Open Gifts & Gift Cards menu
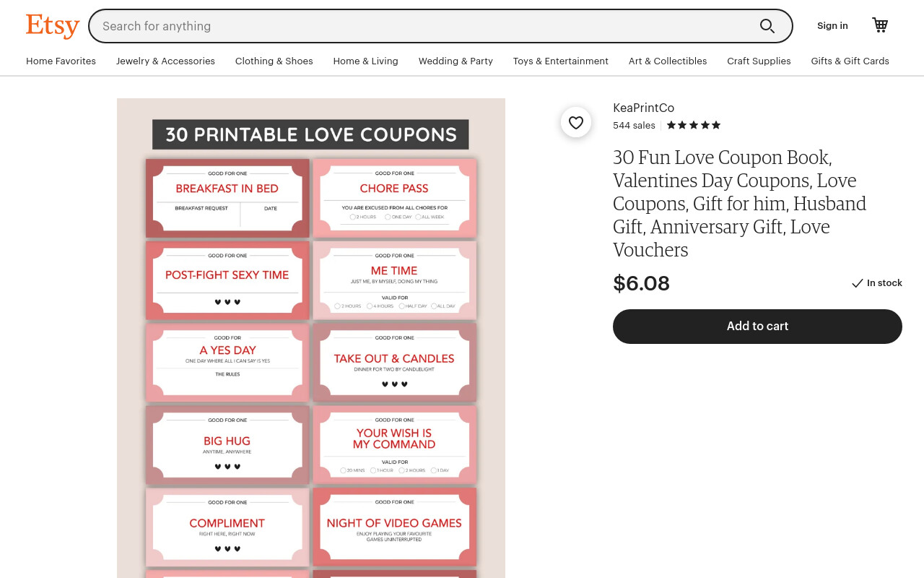The image size is (924, 578). (x=850, y=61)
